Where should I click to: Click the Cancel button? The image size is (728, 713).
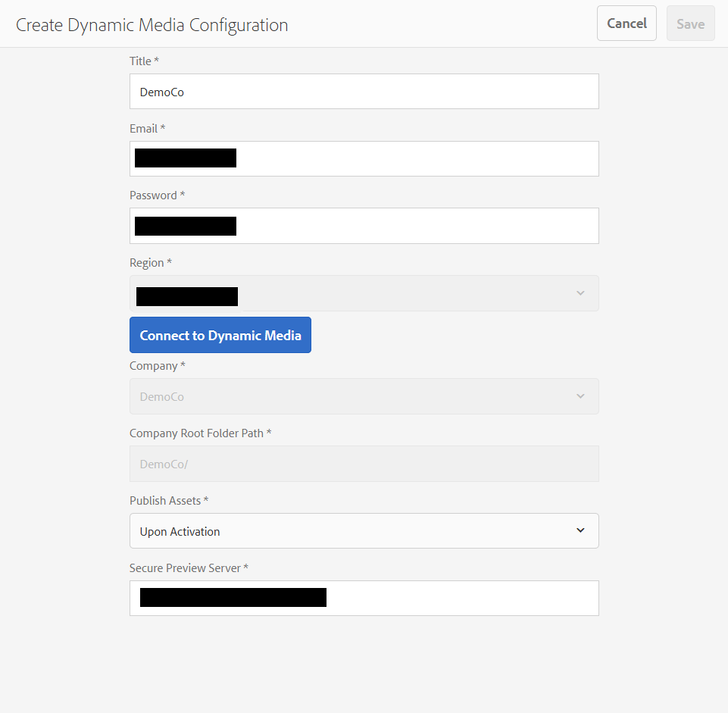(626, 23)
